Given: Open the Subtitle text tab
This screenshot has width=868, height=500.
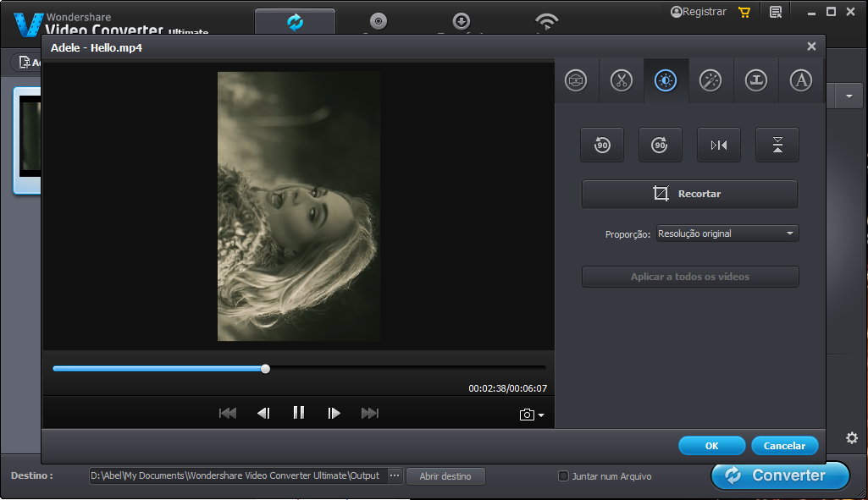Looking at the screenshot, I should click(800, 80).
